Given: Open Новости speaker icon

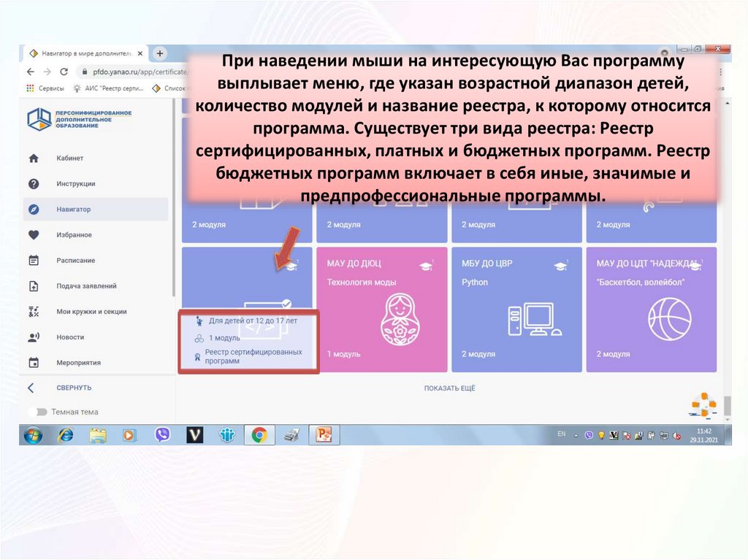Looking at the screenshot, I should coord(34,337).
